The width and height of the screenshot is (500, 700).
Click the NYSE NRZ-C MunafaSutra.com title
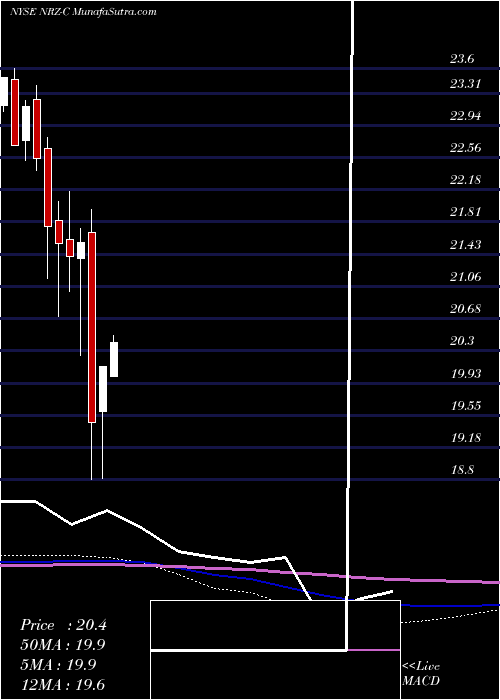tap(83, 12)
